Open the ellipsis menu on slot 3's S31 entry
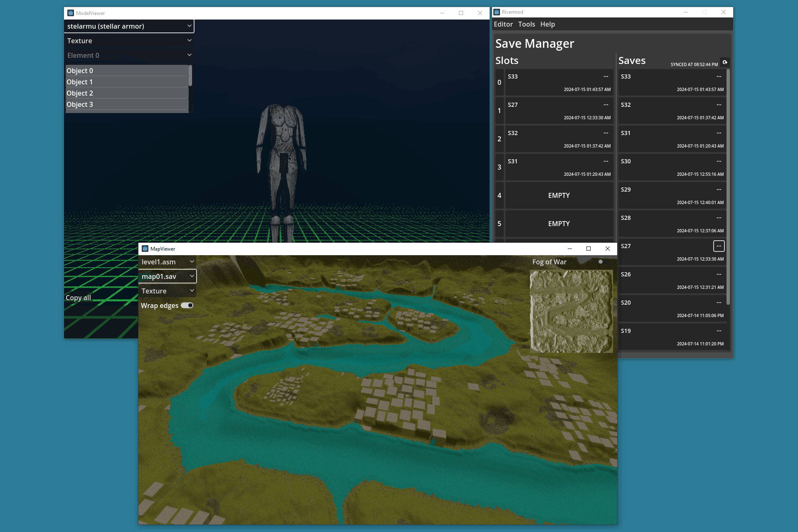 605,161
